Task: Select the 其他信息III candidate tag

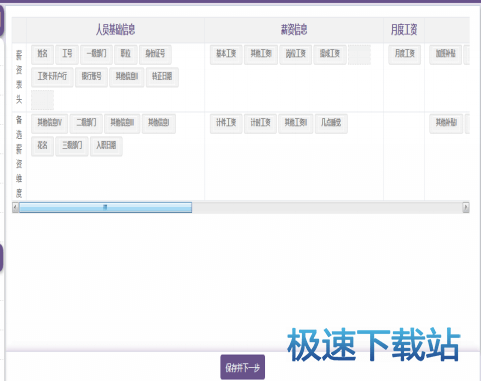Action: [x=122, y=124]
